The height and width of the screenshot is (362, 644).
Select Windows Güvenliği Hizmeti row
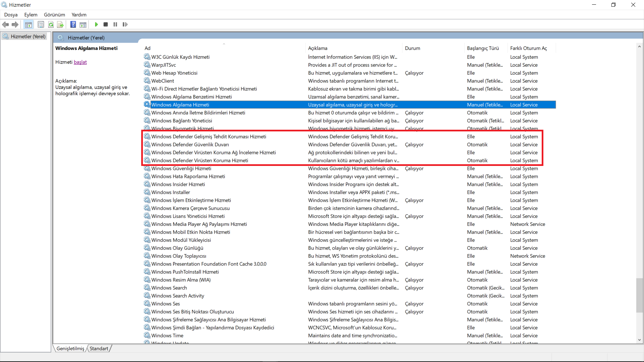point(349,168)
